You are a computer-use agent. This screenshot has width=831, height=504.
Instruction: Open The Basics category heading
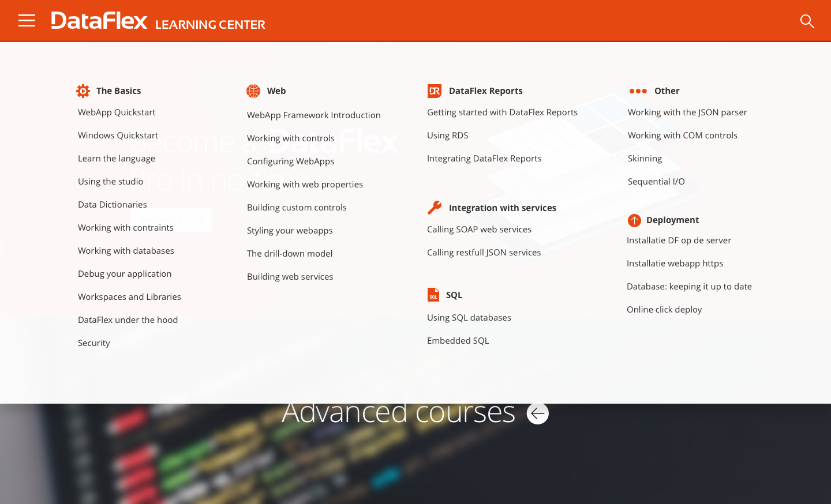(x=118, y=91)
